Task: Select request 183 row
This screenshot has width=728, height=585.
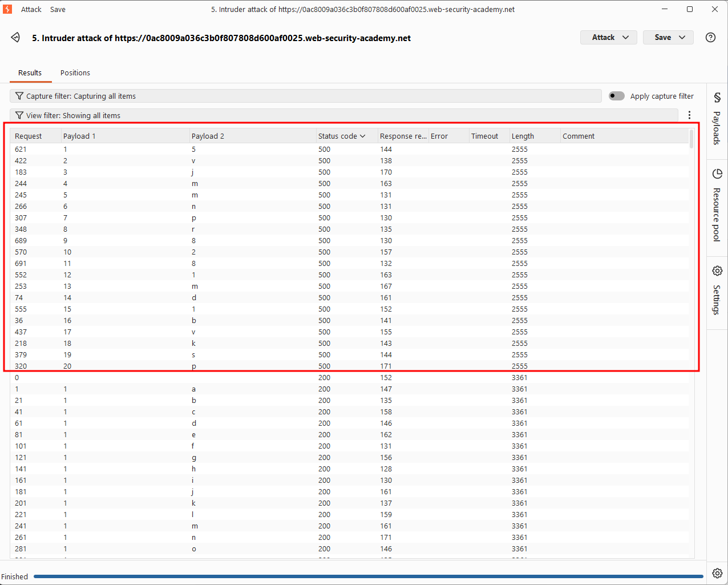Action: [349, 172]
